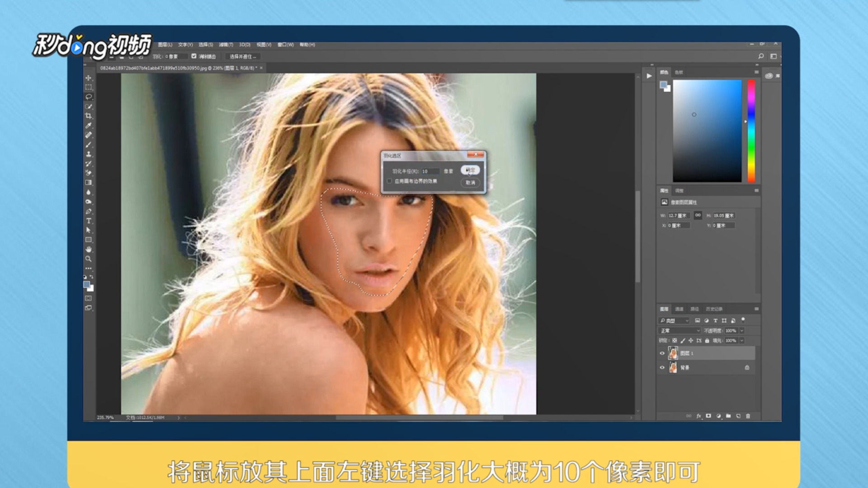This screenshot has width=868, height=488.
Task: Select the Type tool
Action: [x=89, y=221]
